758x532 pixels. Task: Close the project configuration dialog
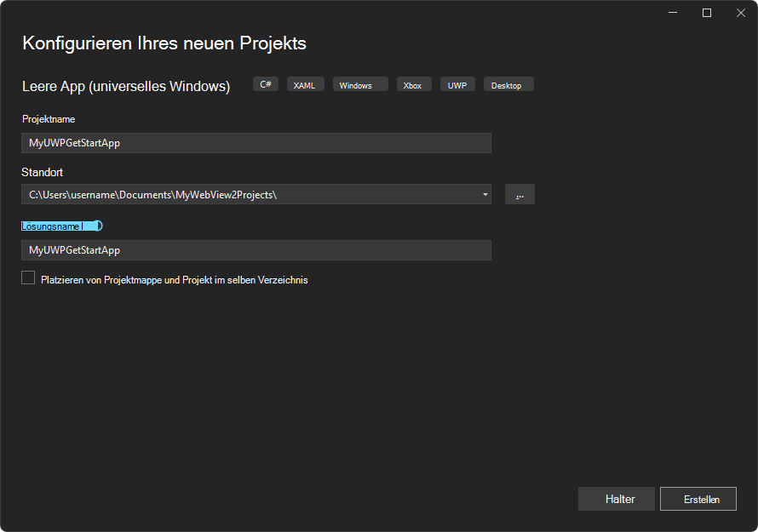[741, 13]
